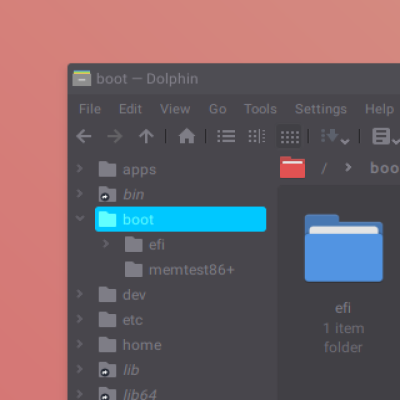Open the breadcrumb arrow after root slash

(348, 167)
